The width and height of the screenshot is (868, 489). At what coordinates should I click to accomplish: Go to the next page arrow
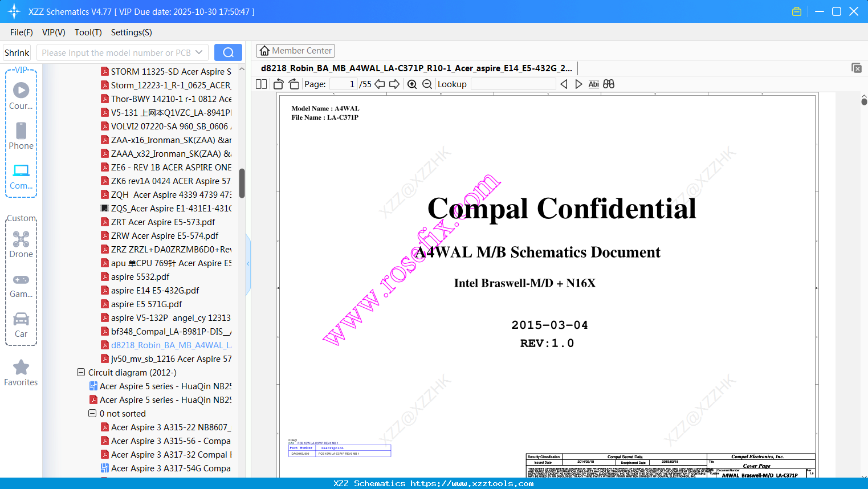tap(394, 84)
